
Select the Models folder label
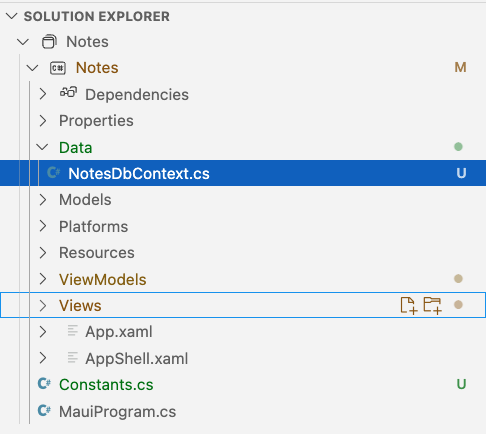85,200
